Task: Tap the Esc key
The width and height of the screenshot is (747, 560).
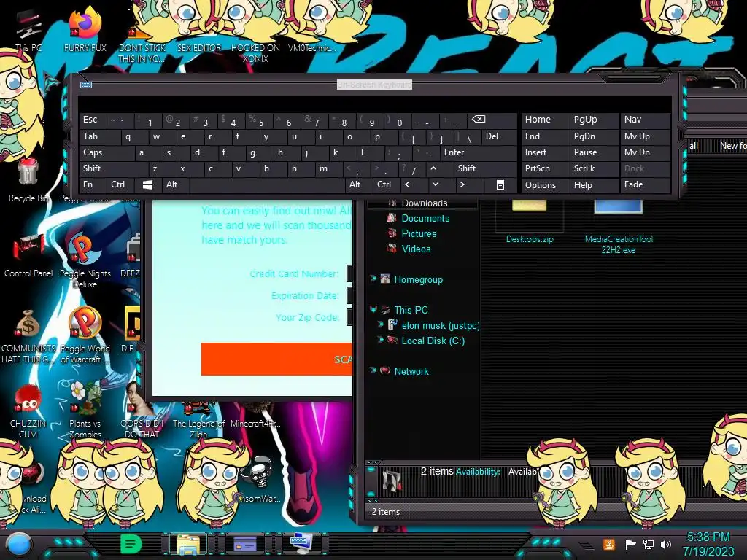Action: (93, 120)
